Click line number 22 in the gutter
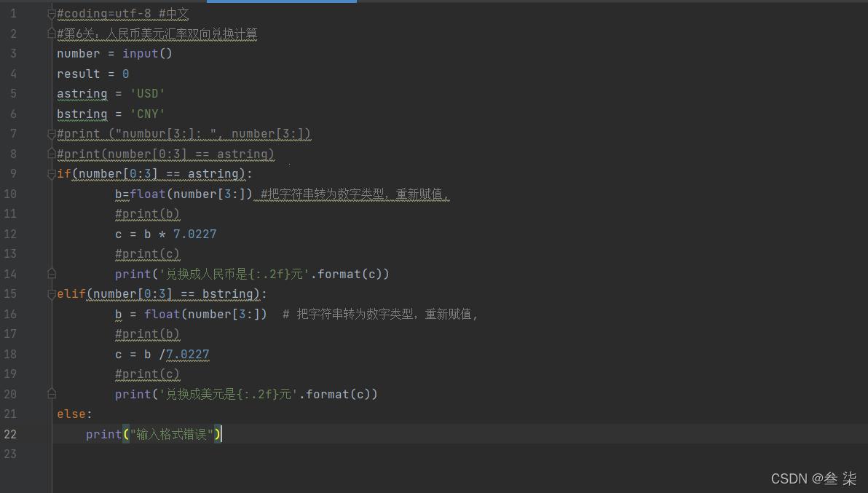868x493 pixels. point(10,434)
